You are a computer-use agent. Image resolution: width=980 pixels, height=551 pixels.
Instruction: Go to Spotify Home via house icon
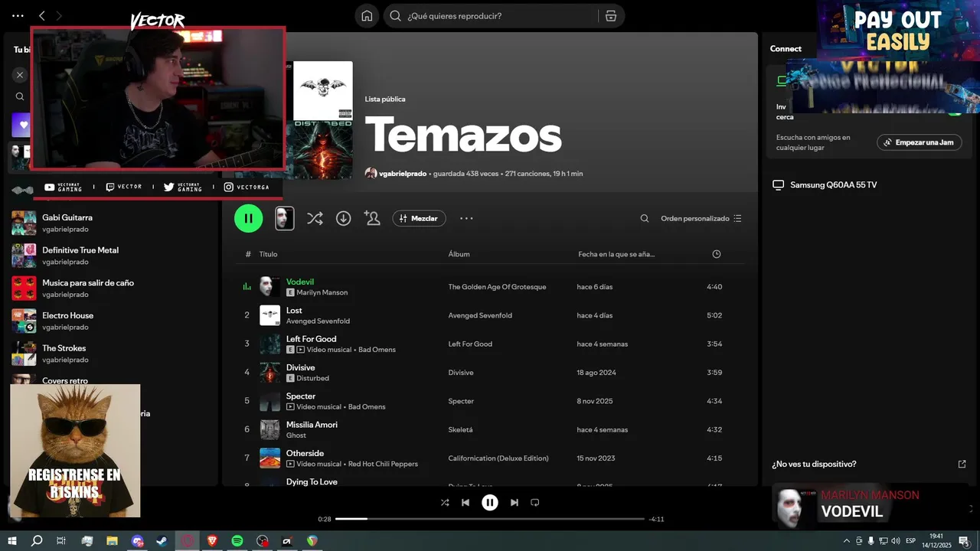[367, 16]
